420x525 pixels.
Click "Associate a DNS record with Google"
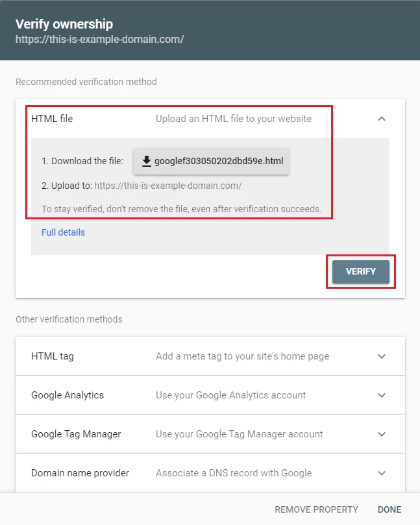pos(234,473)
